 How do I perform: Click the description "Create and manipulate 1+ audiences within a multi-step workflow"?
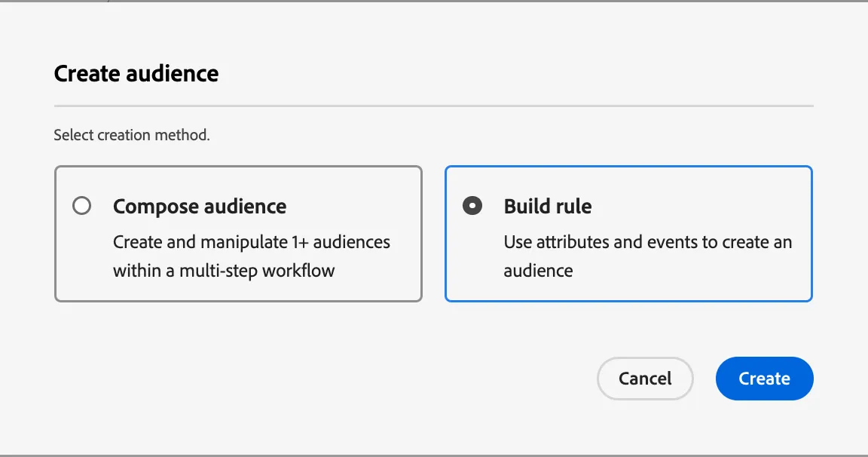pos(252,256)
